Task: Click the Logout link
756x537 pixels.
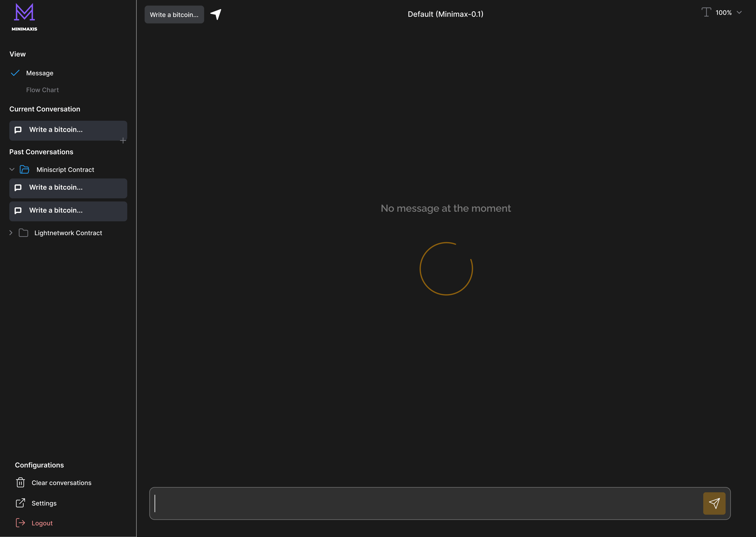Action: click(42, 523)
